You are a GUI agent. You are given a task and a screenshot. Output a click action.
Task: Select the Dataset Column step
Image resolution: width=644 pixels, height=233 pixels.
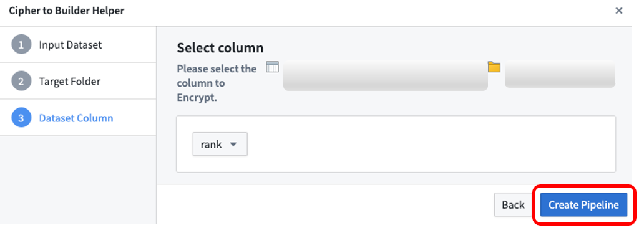click(78, 118)
